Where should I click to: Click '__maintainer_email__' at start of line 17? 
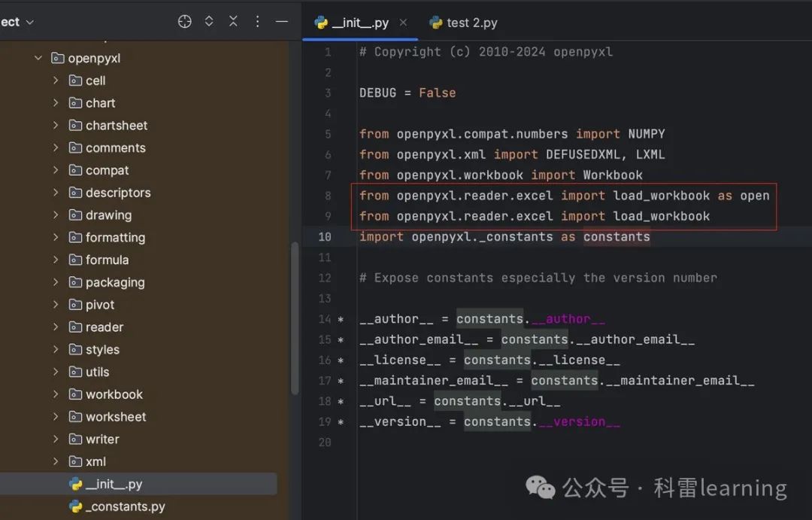coord(434,381)
